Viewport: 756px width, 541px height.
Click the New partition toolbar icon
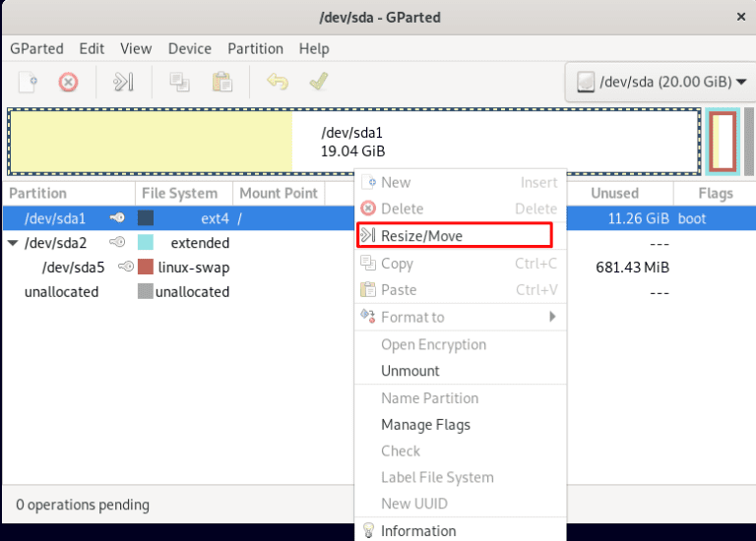pyautogui.click(x=28, y=82)
